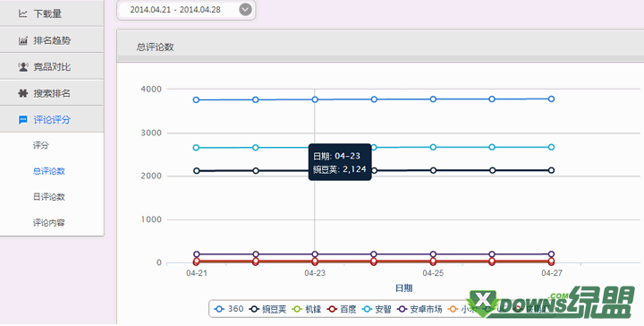Toggle the 安卓市场 series in the legend
The width and height of the screenshot is (644, 326).
point(419,309)
